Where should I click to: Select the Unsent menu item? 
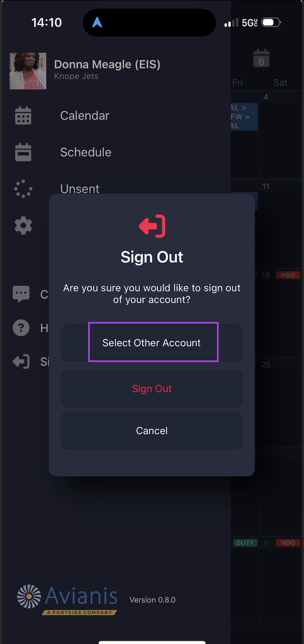(80, 189)
